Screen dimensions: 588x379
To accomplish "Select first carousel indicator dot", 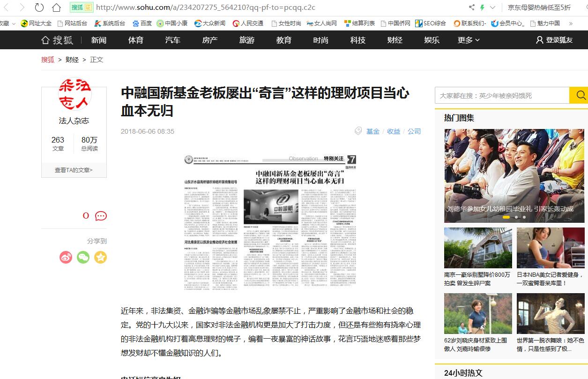I will [506, 217].
